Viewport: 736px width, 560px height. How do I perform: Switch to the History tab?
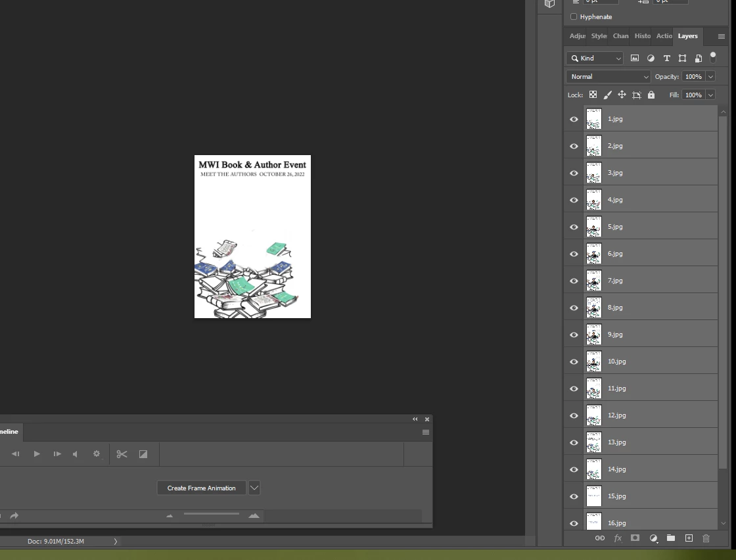[x=642, y=36]
